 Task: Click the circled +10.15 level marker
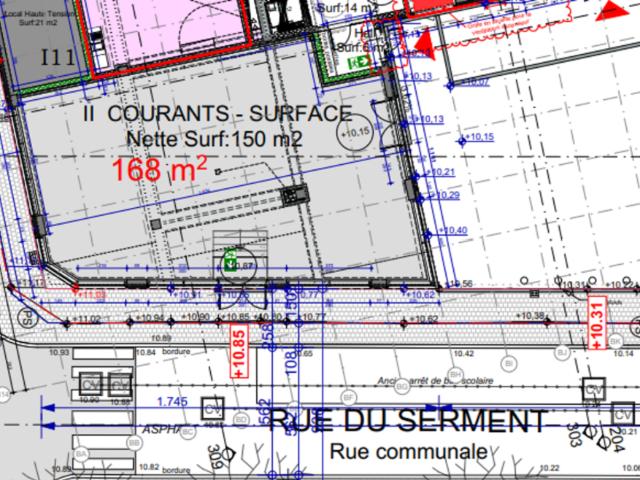point(355,133)
